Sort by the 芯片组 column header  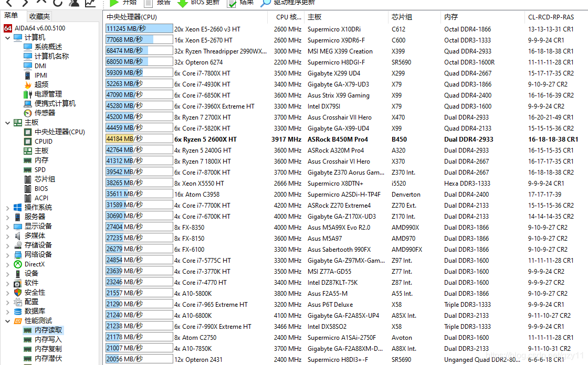click(402, 17)
